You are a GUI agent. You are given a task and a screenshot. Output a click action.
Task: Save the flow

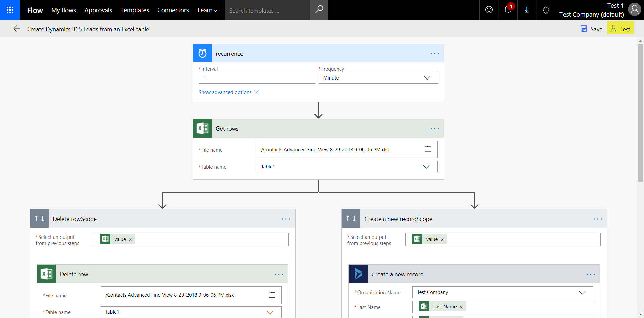click(x=592, y=29)
